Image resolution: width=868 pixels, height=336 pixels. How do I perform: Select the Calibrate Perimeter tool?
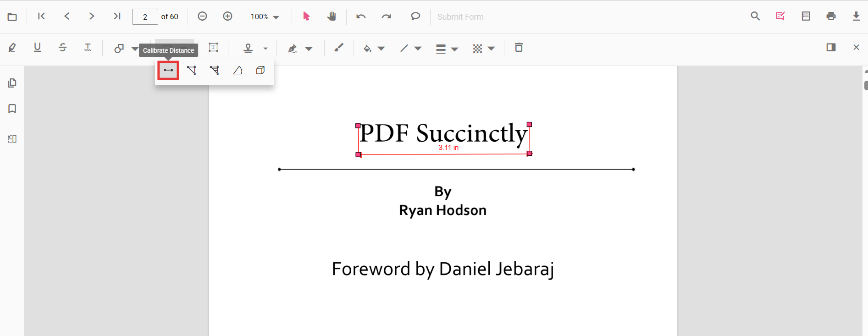[x=192, y=71]
